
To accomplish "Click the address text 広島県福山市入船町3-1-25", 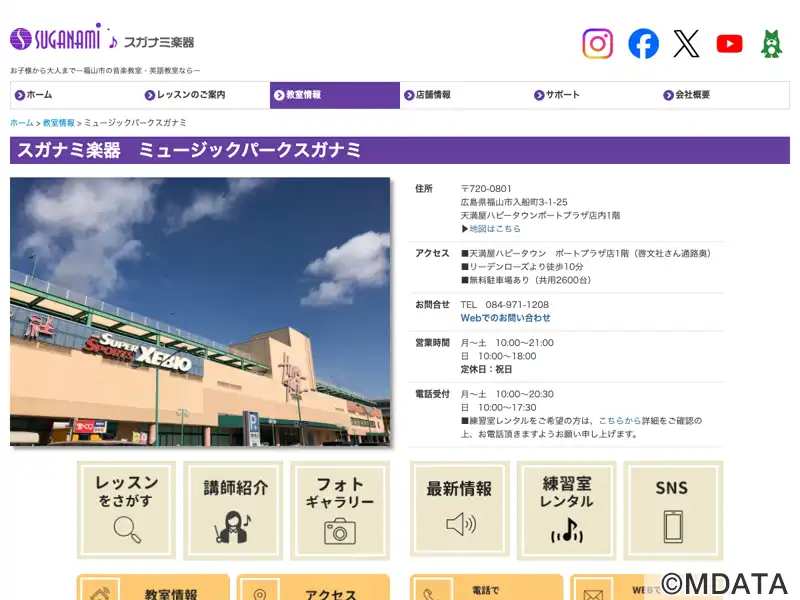I will click(514, 202).
